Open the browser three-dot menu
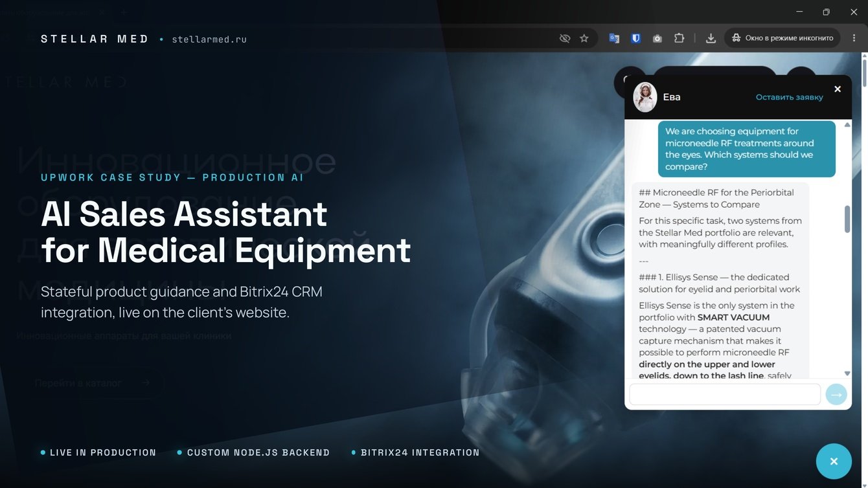Image resolution: width=868 pixels, height=488 pixels. (x=854, y=39)
